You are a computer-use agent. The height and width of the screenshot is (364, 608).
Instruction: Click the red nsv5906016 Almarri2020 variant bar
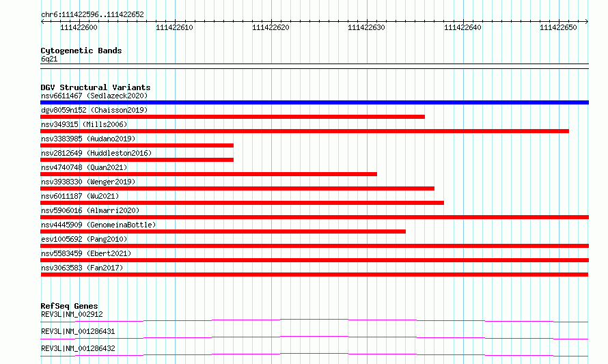pyautogui.click(x=314, y=217)
